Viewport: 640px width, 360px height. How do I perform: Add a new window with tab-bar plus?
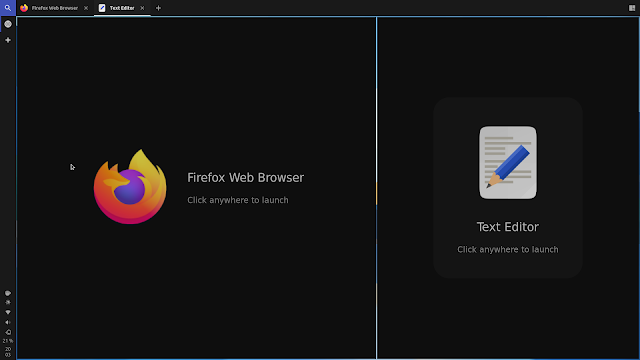click(x=158, y=8)
